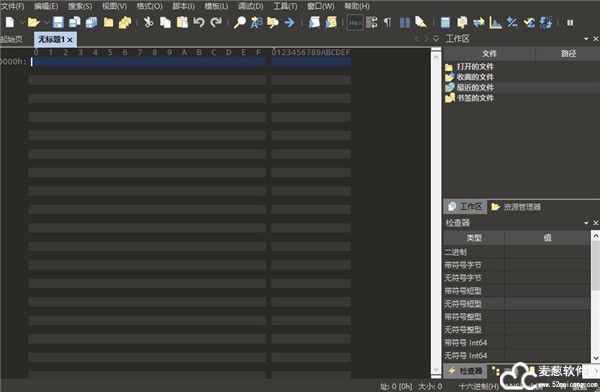Open the 脚本(I) menu

coord(183,6)
